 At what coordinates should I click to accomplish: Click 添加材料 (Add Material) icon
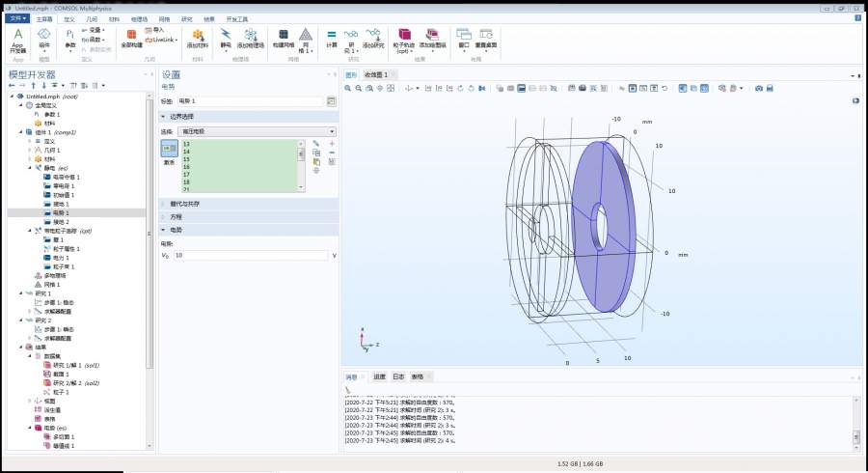tap(197, 39)
